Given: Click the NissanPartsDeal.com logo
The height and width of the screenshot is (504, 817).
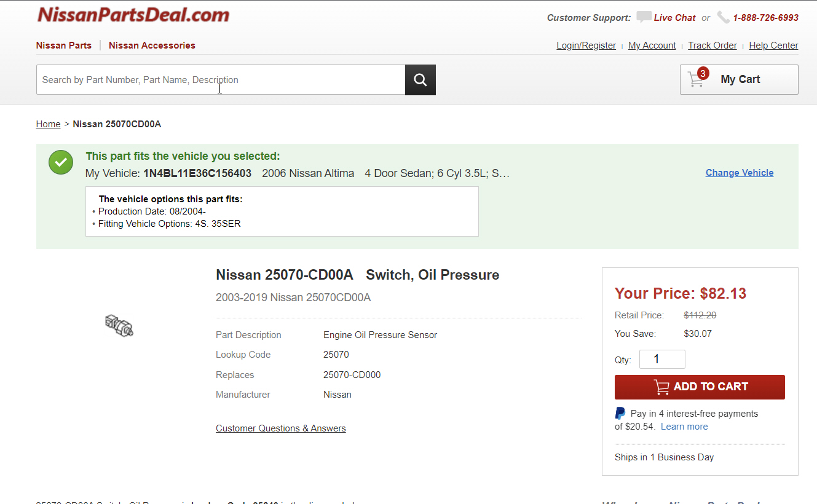Looking at the screenshot, I should (133, 15).
